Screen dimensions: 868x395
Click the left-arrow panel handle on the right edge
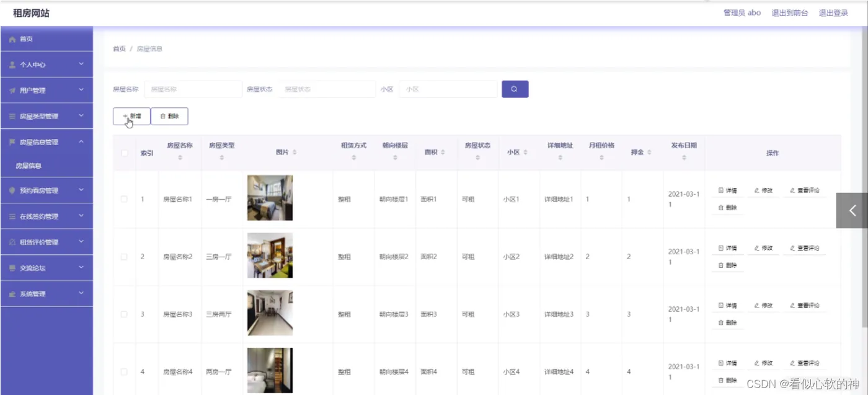tap(852, 210)
